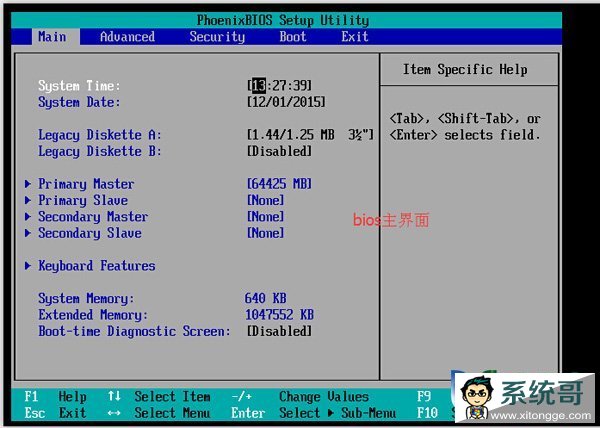
Task: Click -/+ Change Values hint
Action: click(300, 397)
